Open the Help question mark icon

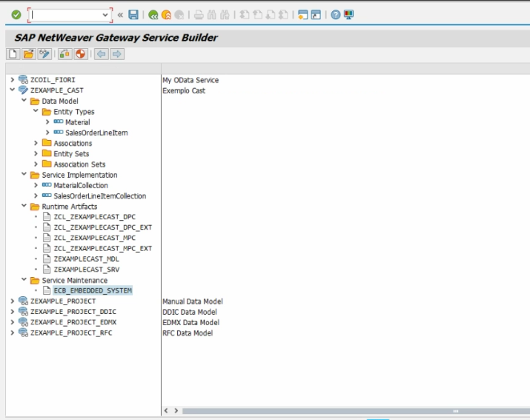[x=336, y=15]
